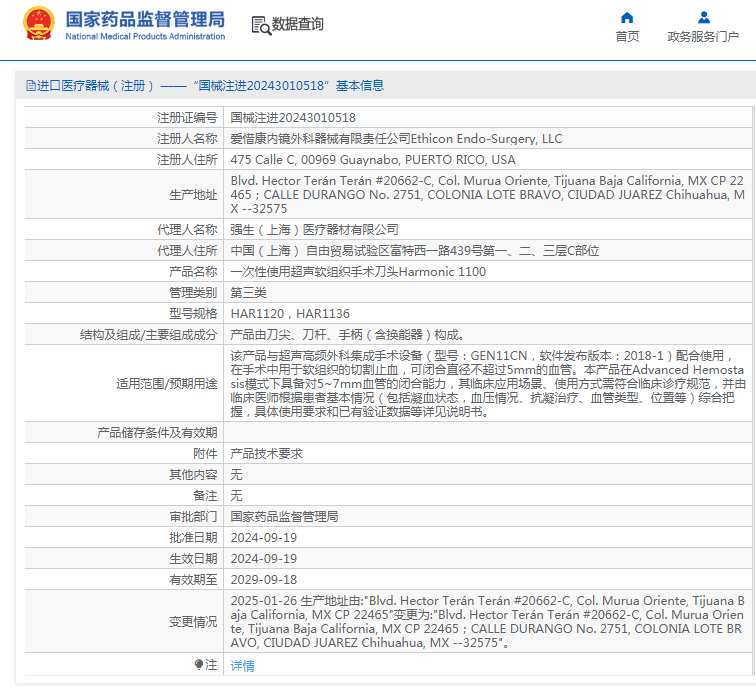Open 政务服务门户 portal link
Image resolution: width=756 pixels, height=687 pixels.
[703, 37]
